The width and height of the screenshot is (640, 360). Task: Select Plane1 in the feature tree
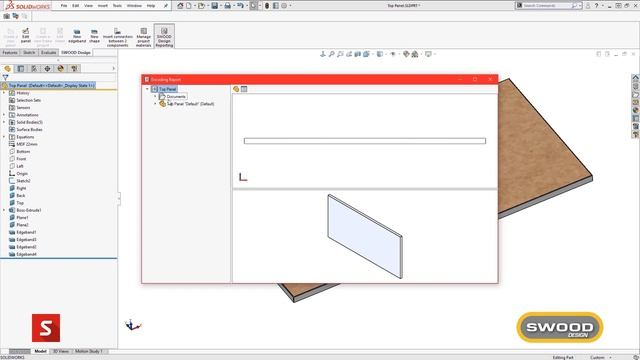click(x=22, y=218)
